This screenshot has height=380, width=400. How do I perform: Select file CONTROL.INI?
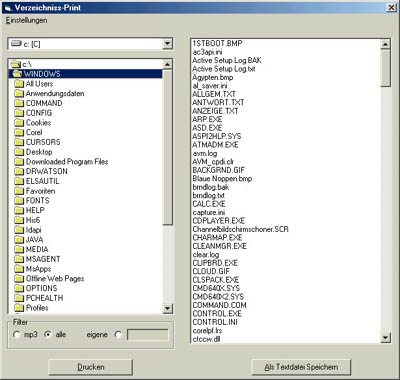pos(215,322)
